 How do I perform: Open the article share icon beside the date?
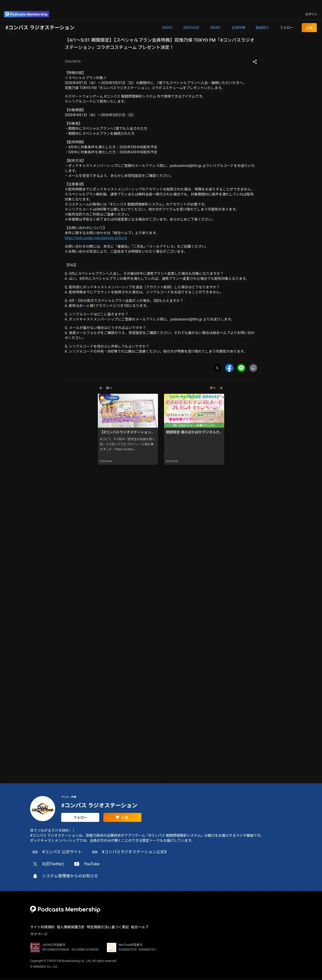(x=255, y=62)
